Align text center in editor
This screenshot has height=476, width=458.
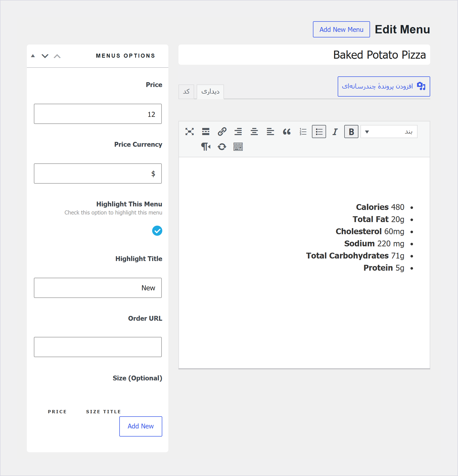click(x=254, y=132)
